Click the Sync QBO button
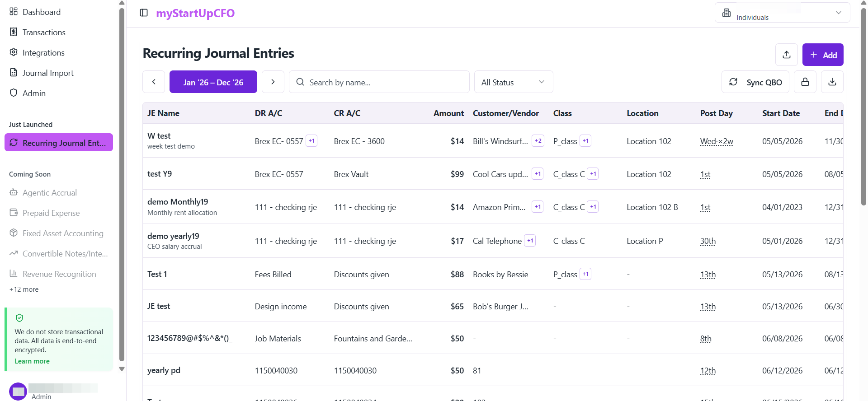 tap(755, 82)
